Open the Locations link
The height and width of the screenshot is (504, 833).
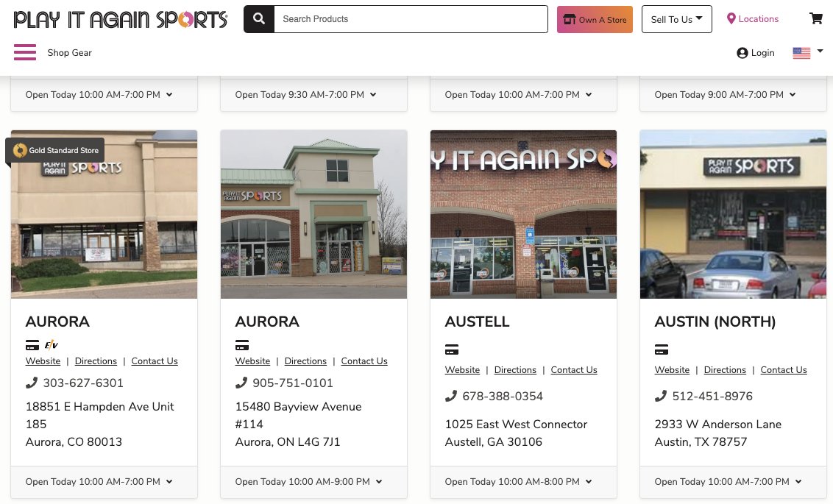(752, 19)
